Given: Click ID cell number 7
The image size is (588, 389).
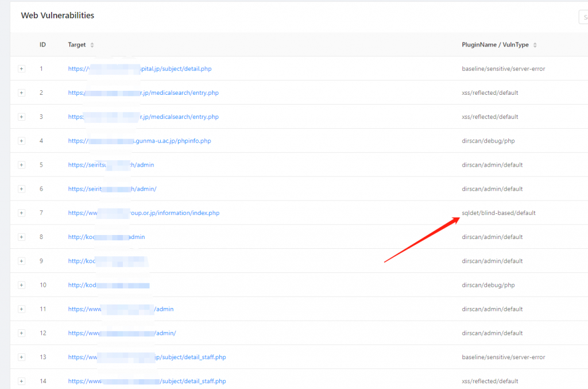Looking at the screenshot, I should click(x=41, y=213).
